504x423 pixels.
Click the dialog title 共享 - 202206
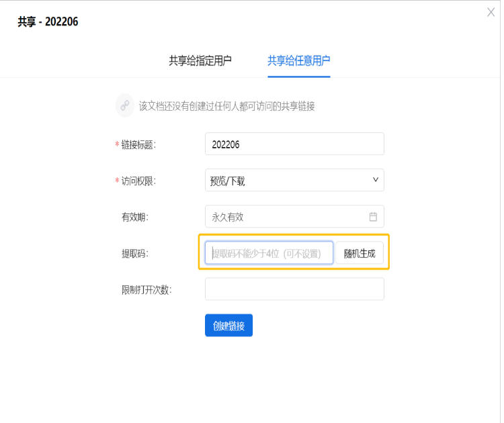point(48,21)
